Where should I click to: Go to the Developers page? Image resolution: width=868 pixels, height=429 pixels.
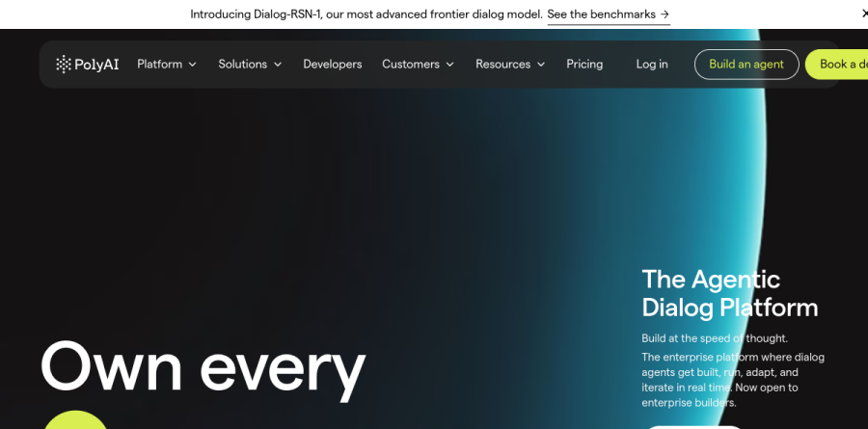pos(332,65)
